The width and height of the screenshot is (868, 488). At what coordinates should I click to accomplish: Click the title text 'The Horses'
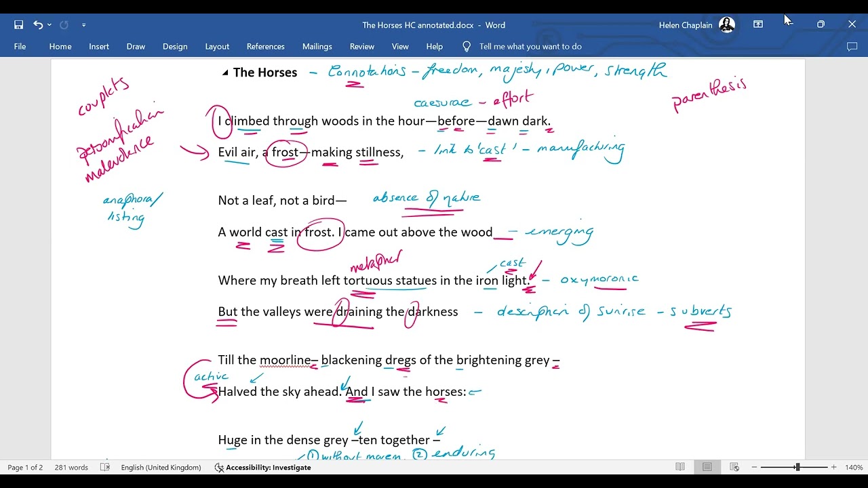(x=265, y=73)
